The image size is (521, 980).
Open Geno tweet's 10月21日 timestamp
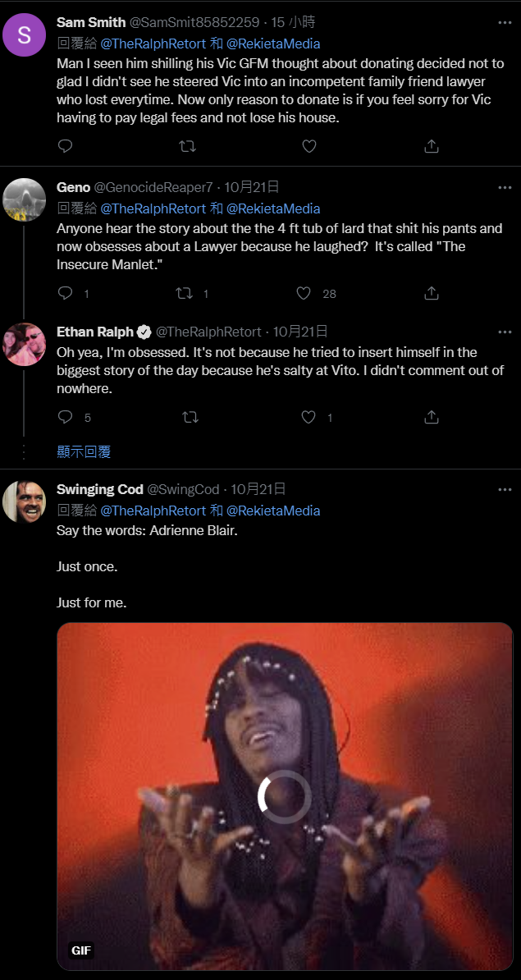251,186
